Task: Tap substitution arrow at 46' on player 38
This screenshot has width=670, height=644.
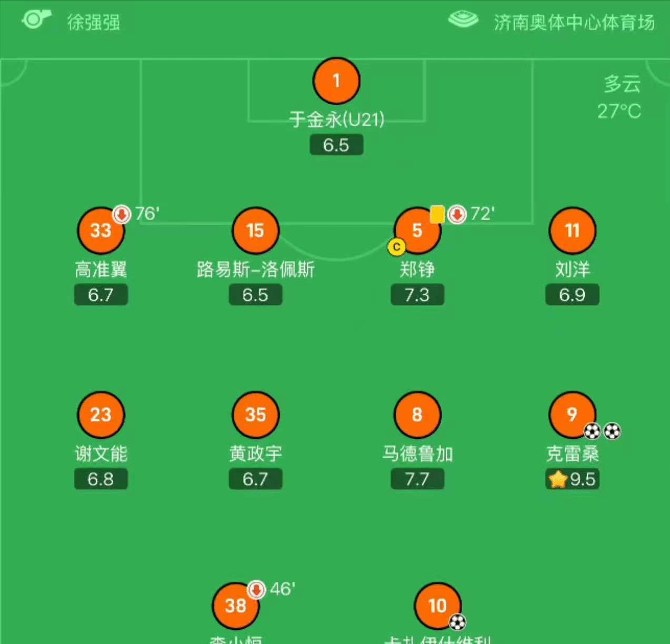Action: [x=256, y=589]
